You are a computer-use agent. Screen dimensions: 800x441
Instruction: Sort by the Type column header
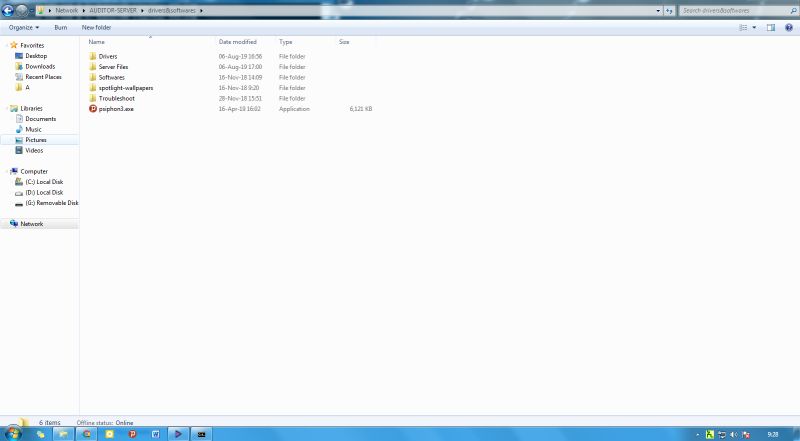(286, 42)
